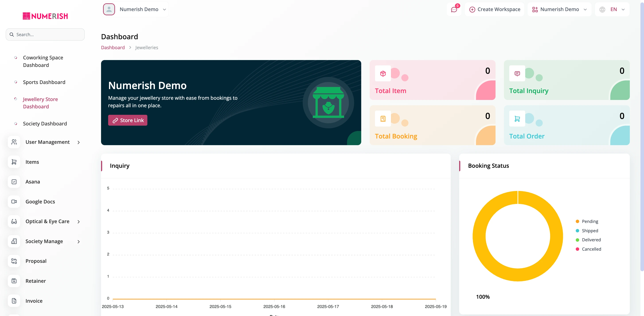The height and width of the screenshot is (316, 644).
Task: Open Sports Dashboard
Action: coord(44,82)
